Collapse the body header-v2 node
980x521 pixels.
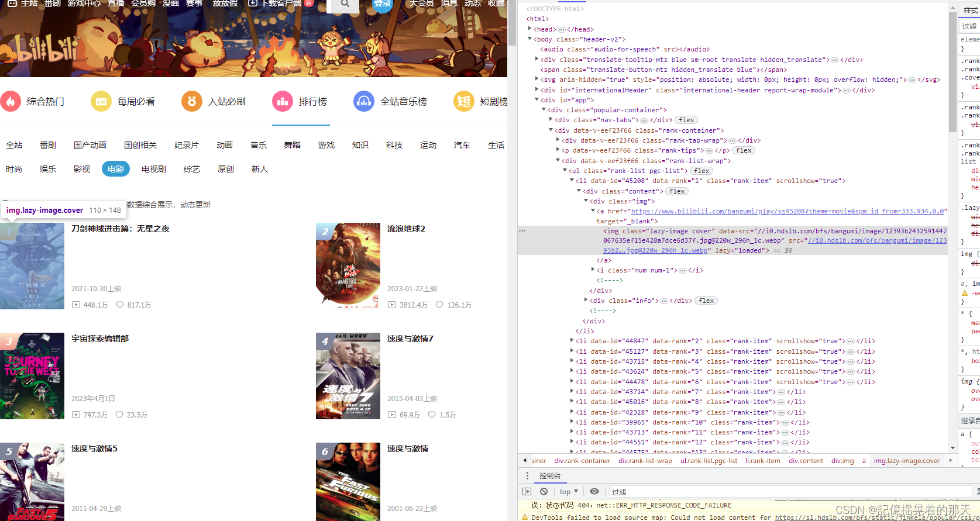(530, 39)
